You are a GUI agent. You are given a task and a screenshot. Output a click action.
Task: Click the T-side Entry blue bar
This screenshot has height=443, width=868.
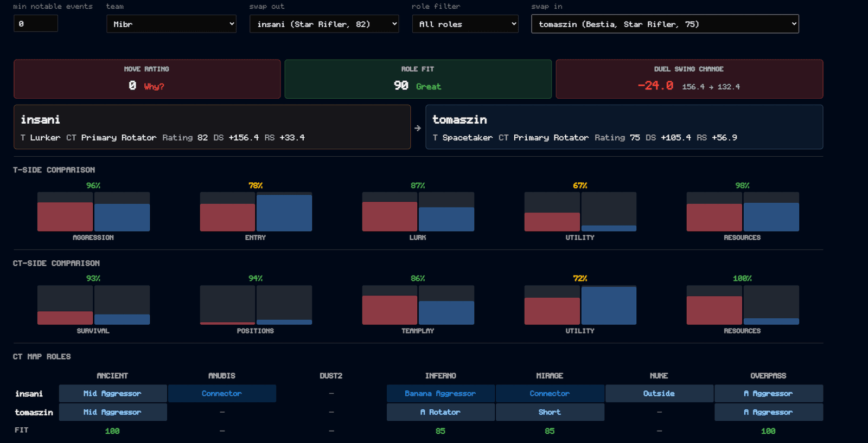coord(284,213)
